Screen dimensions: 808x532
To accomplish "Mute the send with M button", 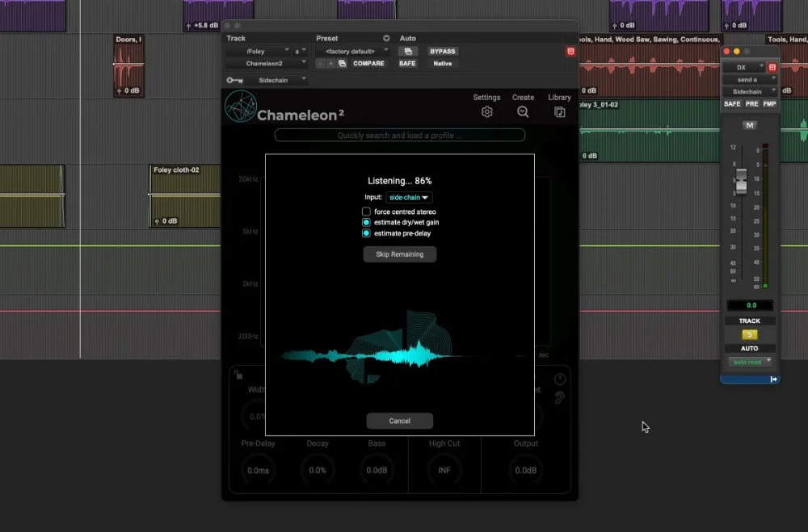I will pyautogui.click(x=749, y=125).
